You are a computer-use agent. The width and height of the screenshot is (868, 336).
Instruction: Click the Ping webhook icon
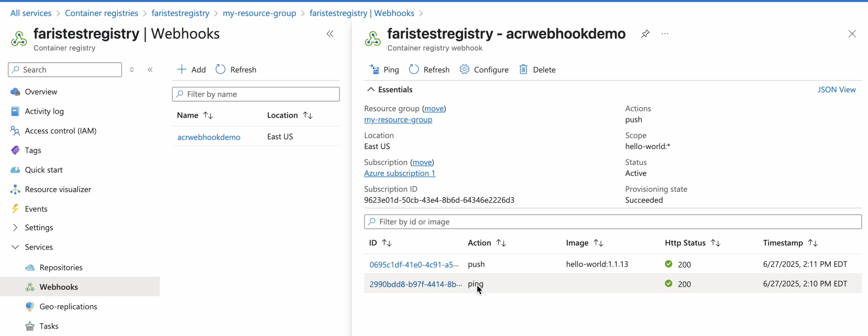(374, 69)
